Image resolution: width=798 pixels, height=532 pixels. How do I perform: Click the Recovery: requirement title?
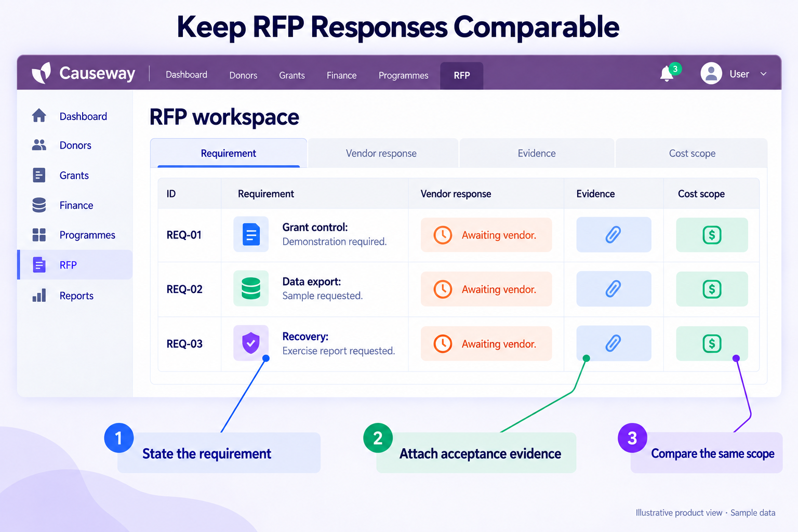[x=305, y=336]
